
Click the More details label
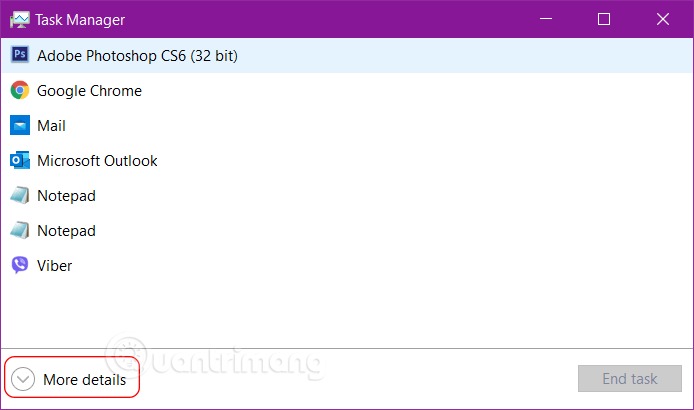pos(85,379)
